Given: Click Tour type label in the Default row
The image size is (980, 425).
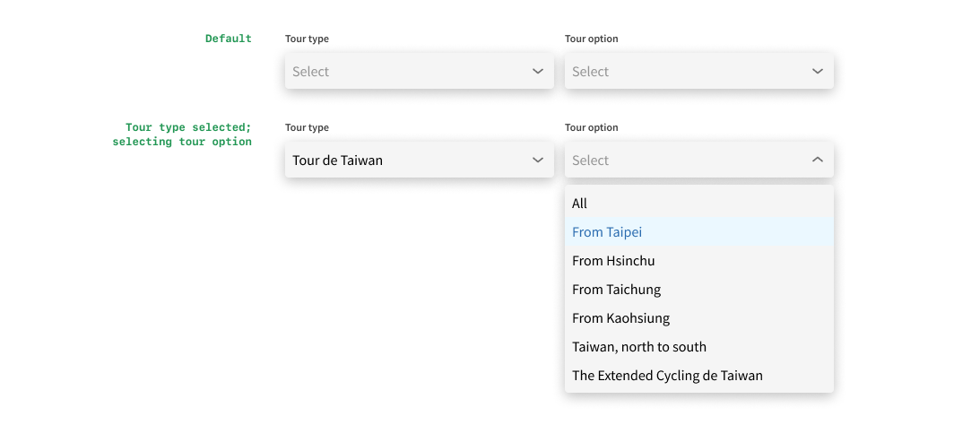Looking at the screenshot, I should (307, 39).
